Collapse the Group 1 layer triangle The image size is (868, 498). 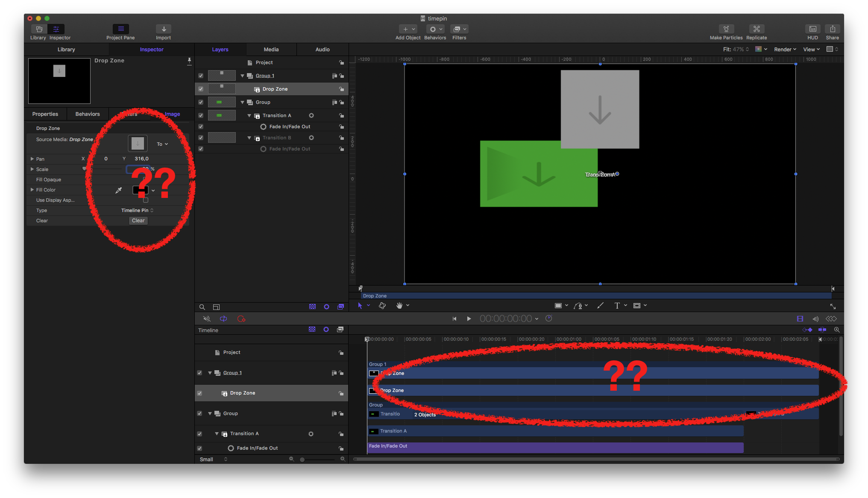[242, 76]
